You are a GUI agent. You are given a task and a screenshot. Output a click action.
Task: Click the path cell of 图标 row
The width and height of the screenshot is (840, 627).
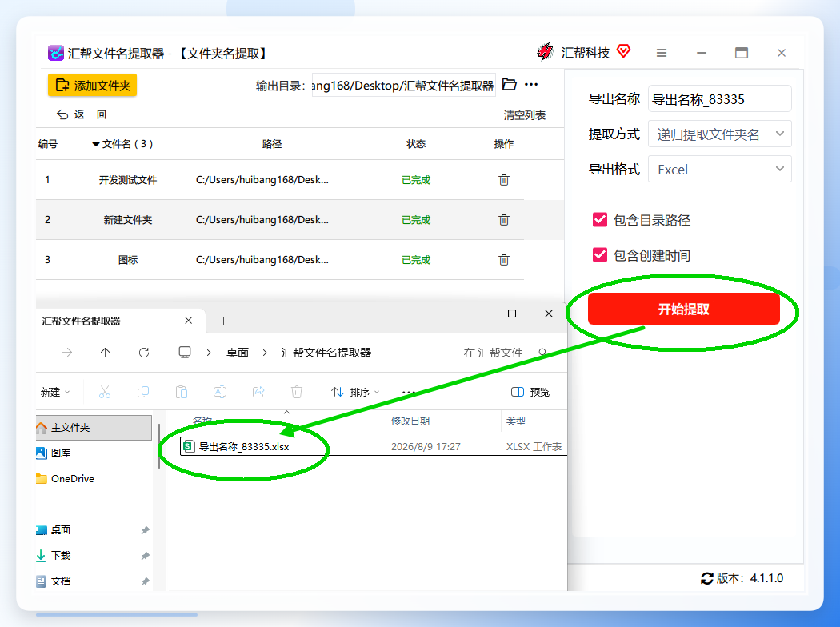point(262,260)
